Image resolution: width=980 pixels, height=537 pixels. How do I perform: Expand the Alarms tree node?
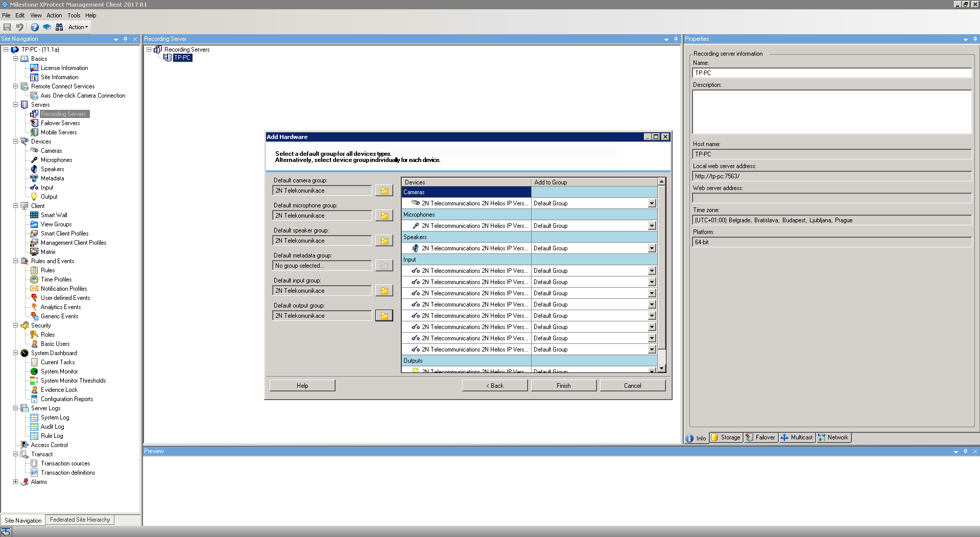(15, 482)
